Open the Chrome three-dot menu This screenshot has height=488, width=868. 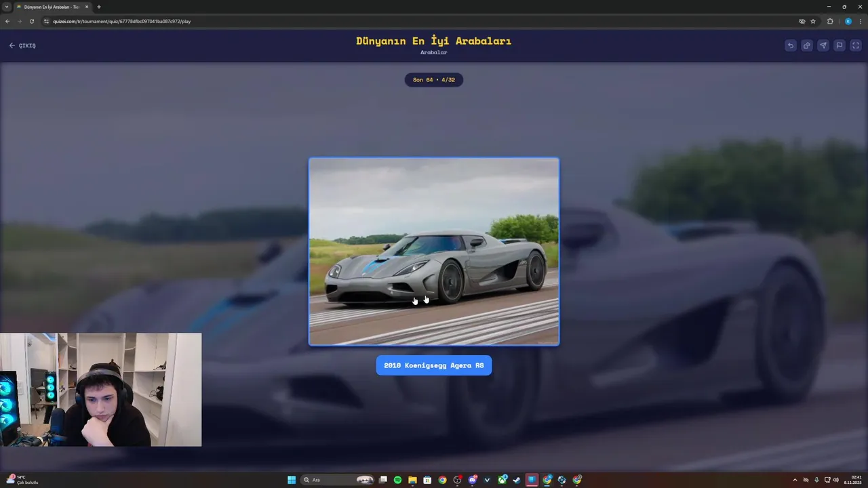click(860, 21)
